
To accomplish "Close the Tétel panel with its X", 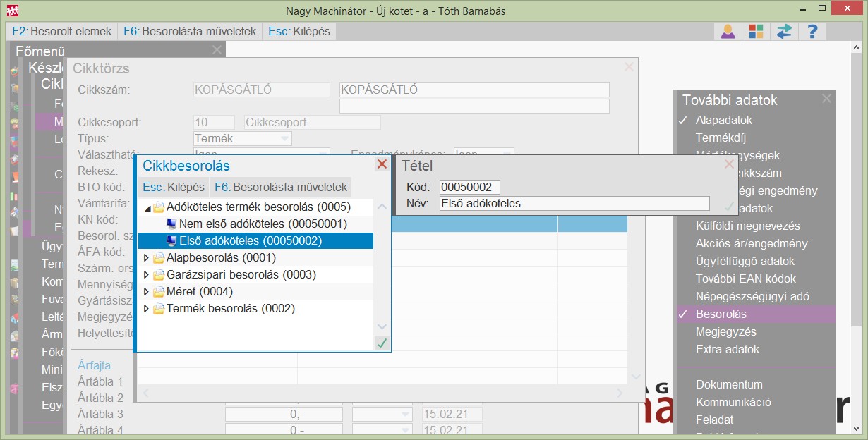I will (x=729, y=164).
